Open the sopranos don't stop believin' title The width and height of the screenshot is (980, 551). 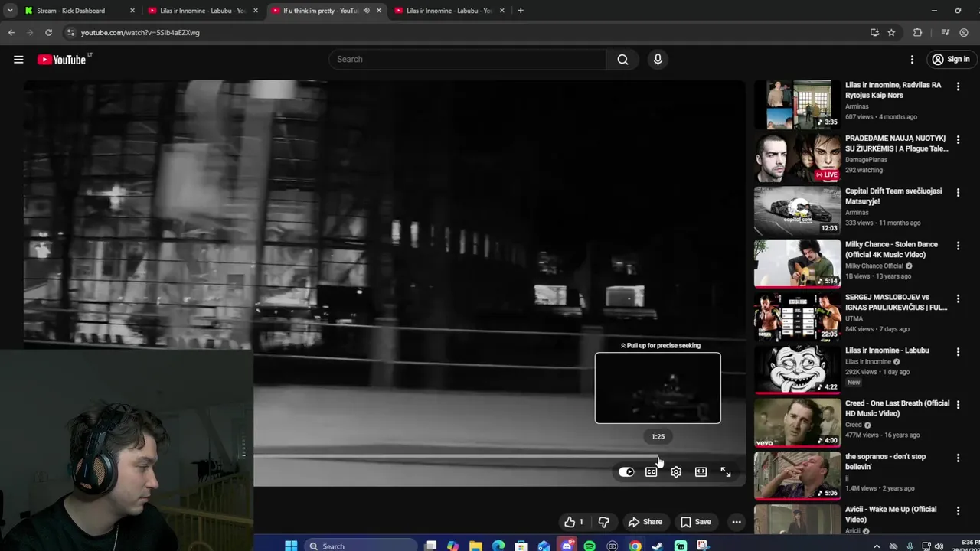(x=886, y=461)
